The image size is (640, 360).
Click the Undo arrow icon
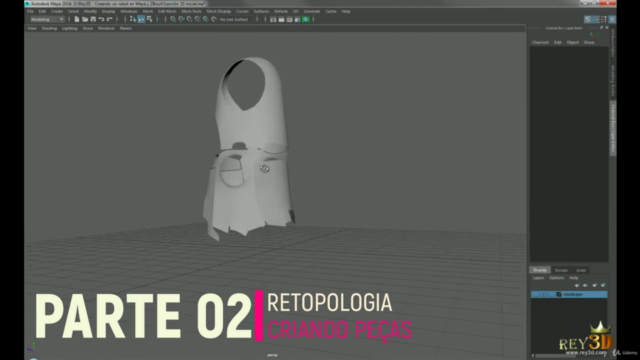click(x=101, y=19)
